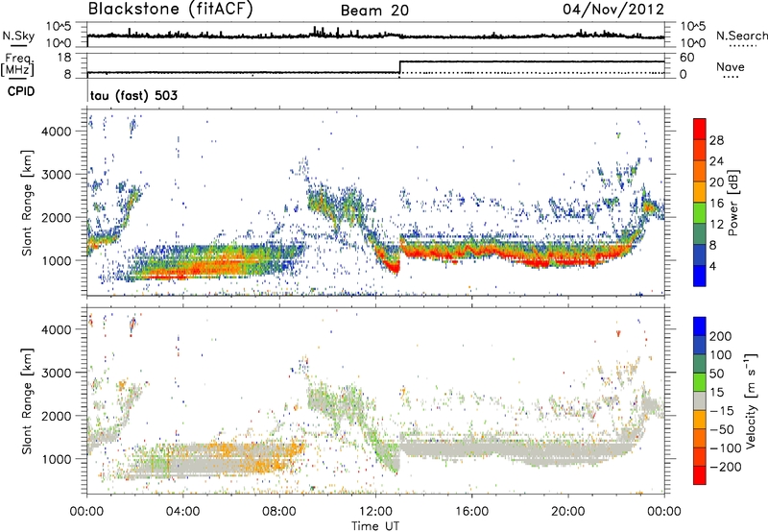Viewport: 768px width, 532px height.
Task: Click the '200' velocity colorbar tick
Action: coord(721,336)
